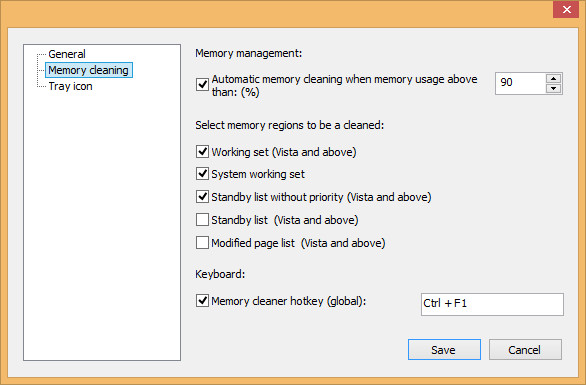Select General in the settings tree

point(67,54)
